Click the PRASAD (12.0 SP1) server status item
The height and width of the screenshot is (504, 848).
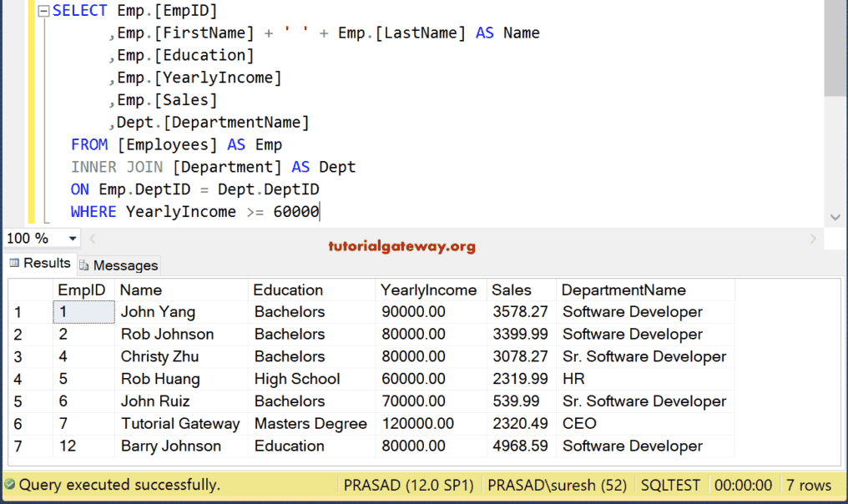pos(408,485)
